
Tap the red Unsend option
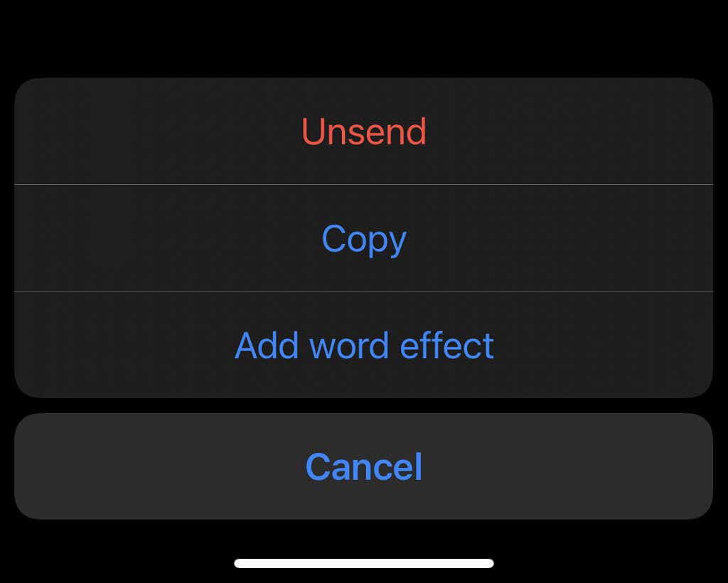click(363, 132)
